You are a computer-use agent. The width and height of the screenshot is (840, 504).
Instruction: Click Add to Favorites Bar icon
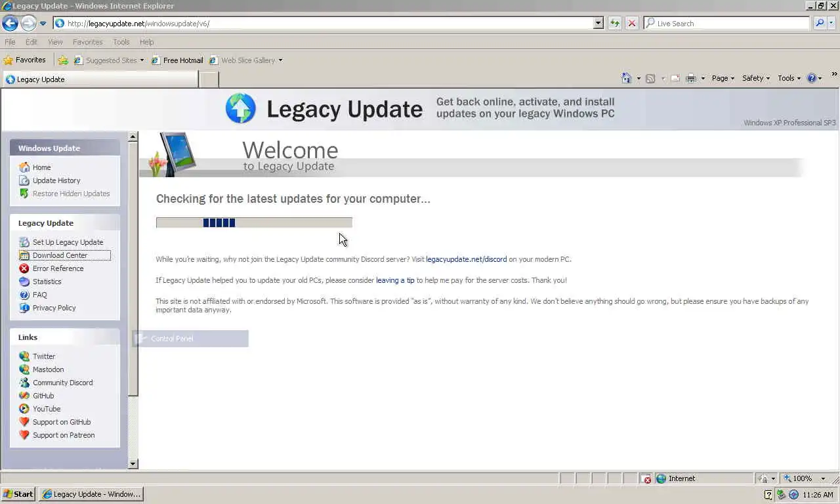pyautogui.click(x=63, y=60)
